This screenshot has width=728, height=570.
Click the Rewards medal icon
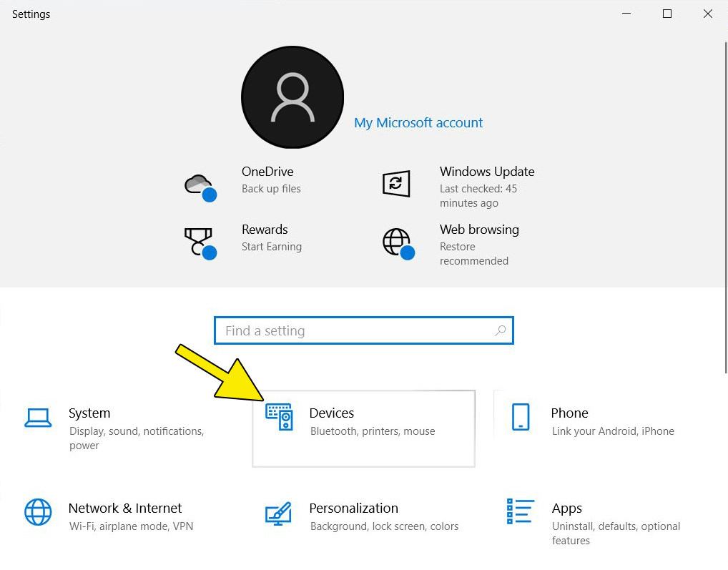200,243
